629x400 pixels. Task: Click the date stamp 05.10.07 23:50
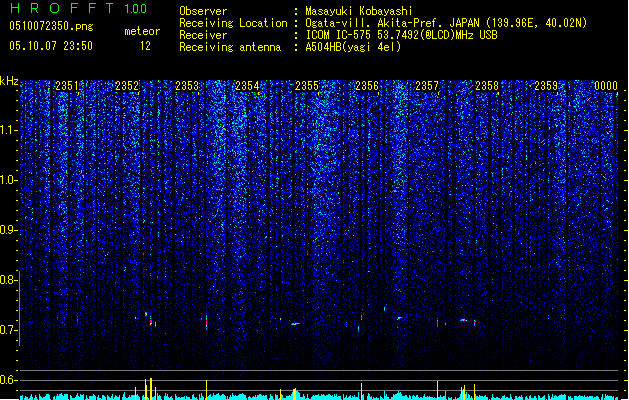click(x=51, y=46)
